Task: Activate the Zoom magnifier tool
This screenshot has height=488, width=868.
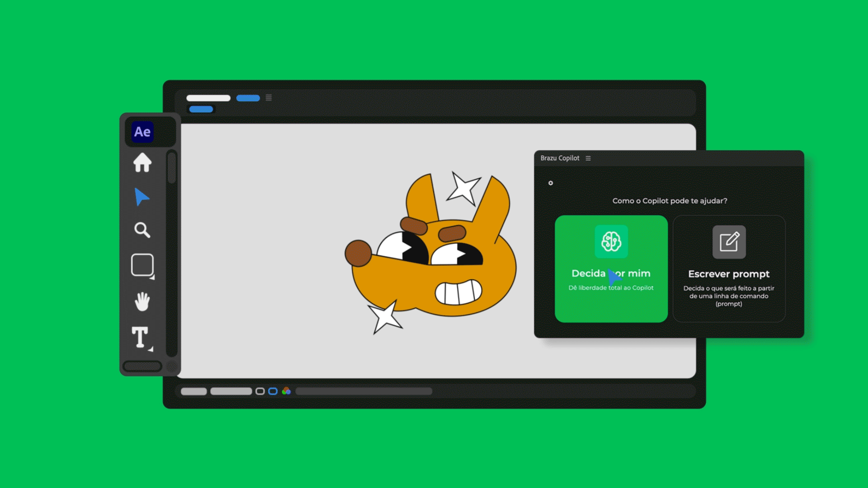Action: [x=142, y=230]
